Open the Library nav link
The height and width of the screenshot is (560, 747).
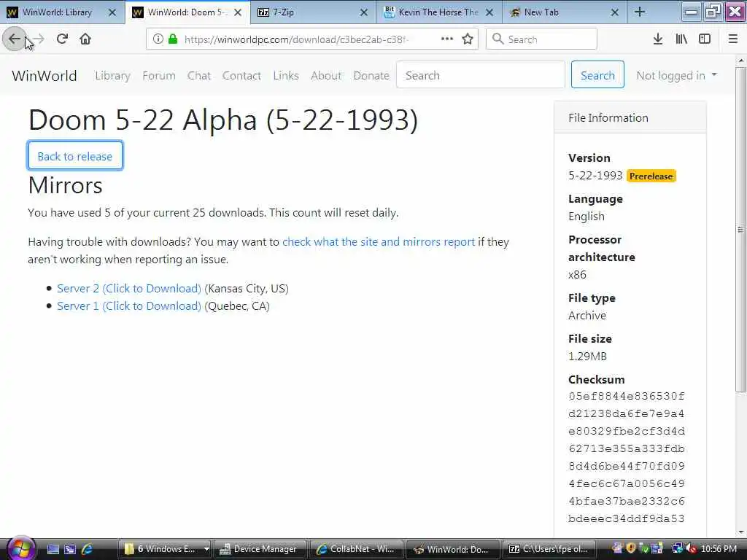click(x=112, y=75)
